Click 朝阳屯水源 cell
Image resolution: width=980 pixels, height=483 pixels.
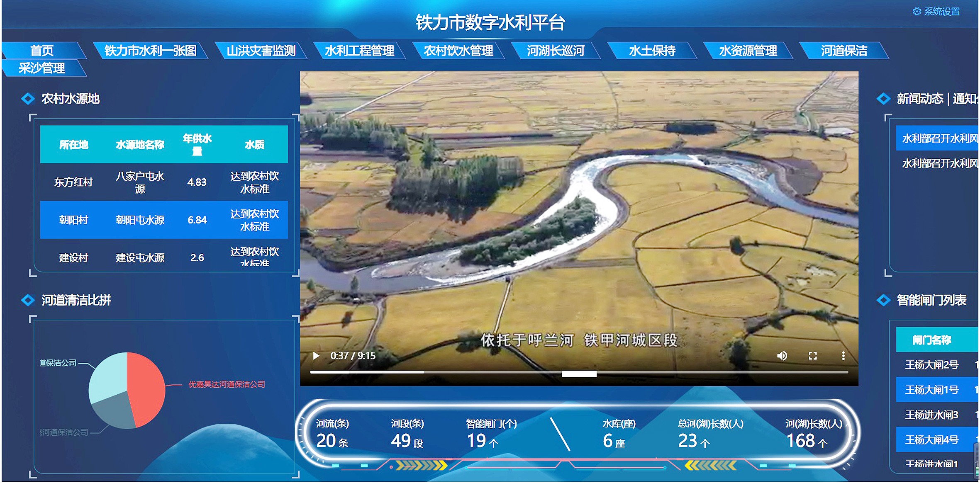[x=140, y=220]
